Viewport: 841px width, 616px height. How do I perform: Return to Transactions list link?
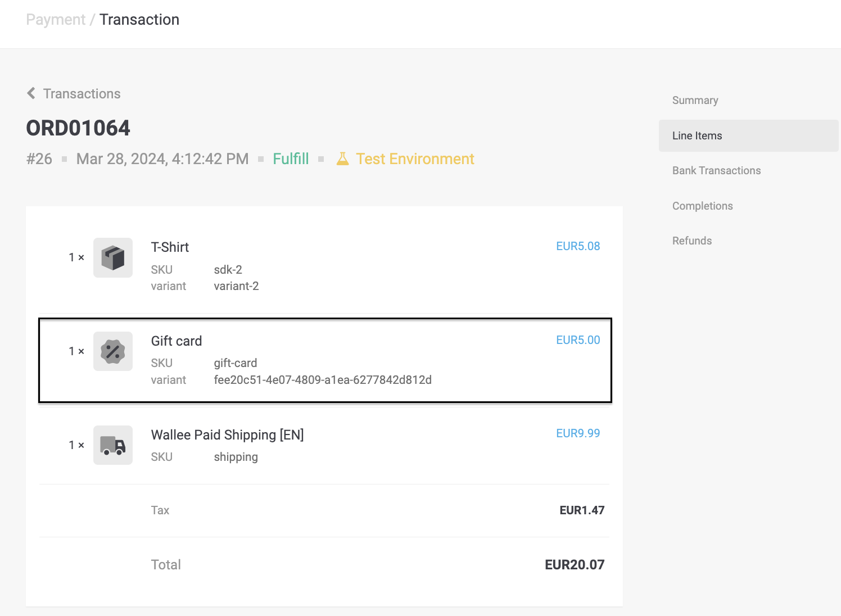pos(82,94)
